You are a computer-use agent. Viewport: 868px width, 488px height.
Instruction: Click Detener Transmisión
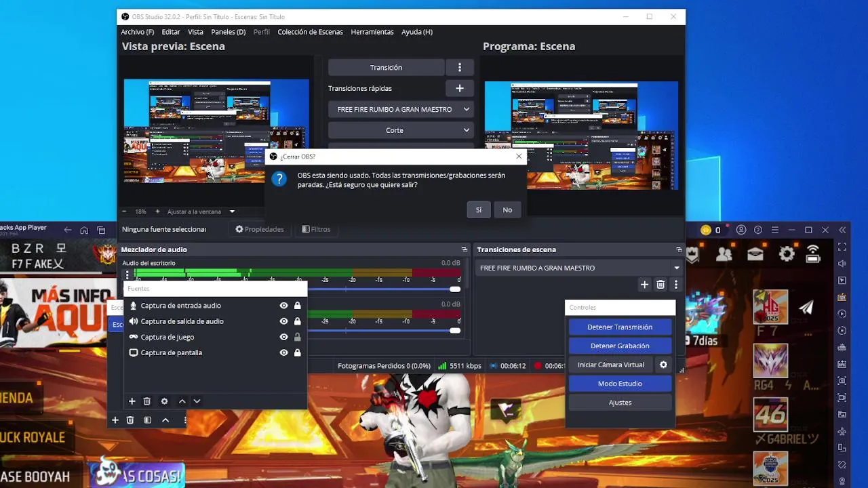click(620, 327)
